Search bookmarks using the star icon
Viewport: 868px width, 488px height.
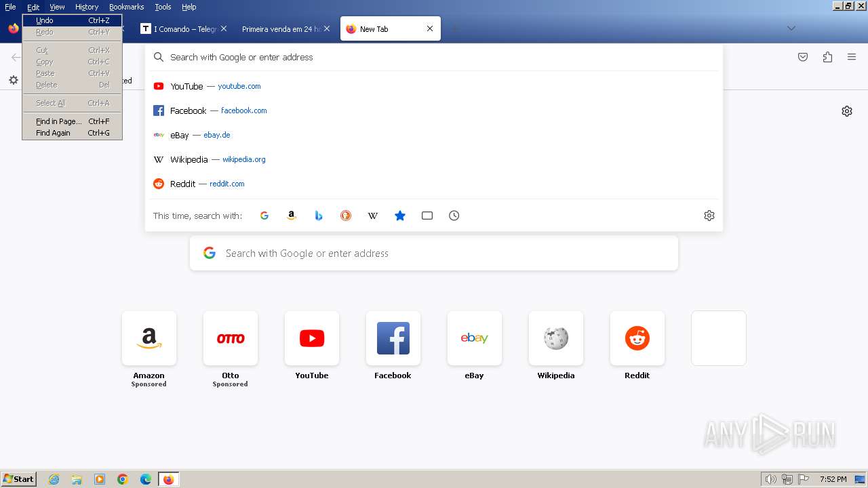click(x=400, y=216)
